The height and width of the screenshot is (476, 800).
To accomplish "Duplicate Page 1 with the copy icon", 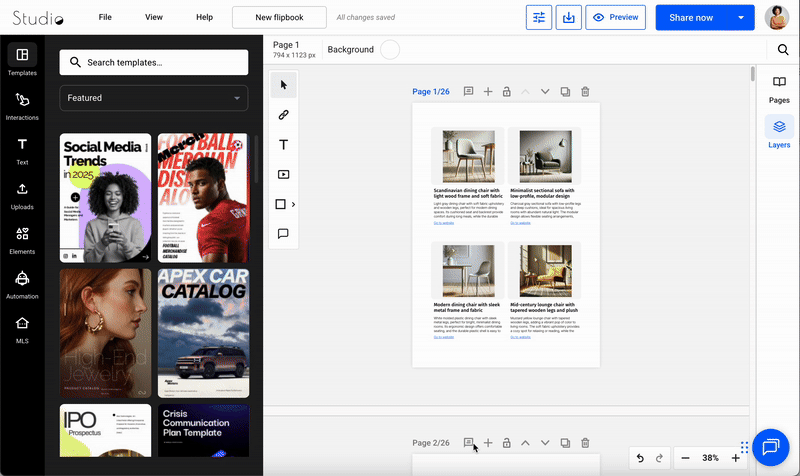I will [566, 92].
